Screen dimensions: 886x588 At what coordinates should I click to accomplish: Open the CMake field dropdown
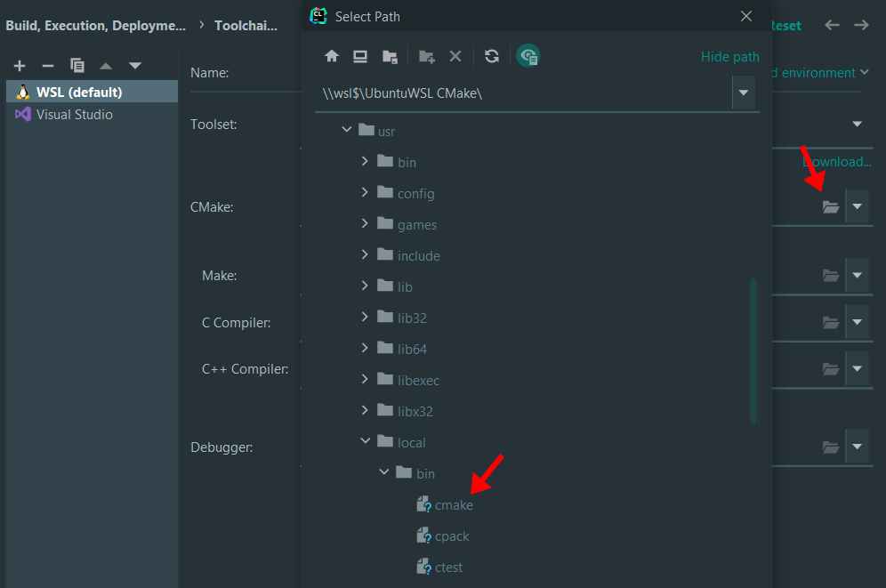858,206
